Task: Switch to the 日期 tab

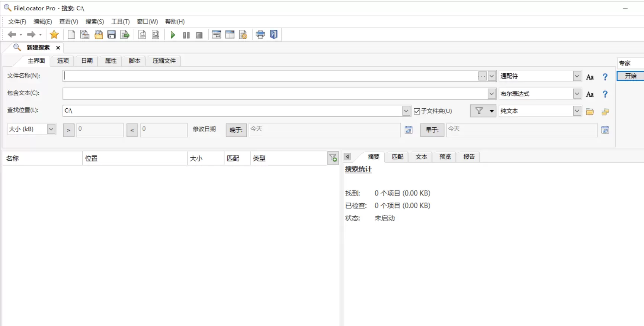Action: [x=87, y=61]
